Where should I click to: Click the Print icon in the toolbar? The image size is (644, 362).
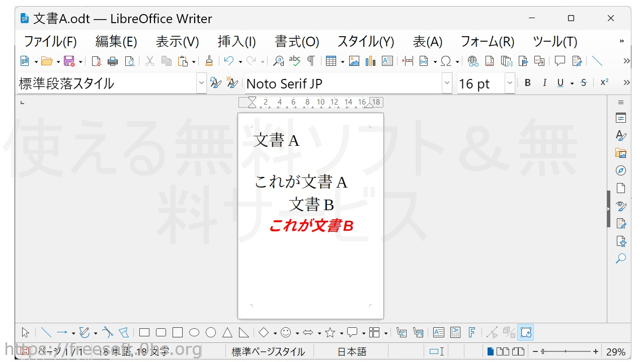pyautogui.click(x=113, y=61)
